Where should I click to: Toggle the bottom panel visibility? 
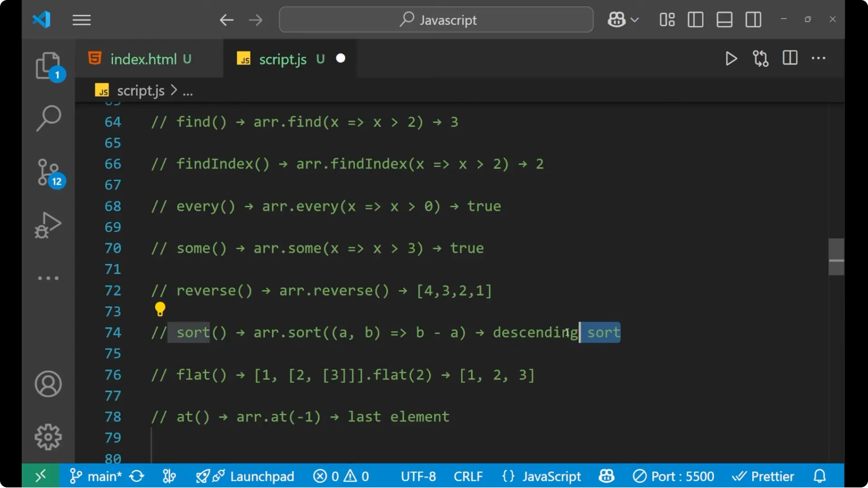[724, 19]
